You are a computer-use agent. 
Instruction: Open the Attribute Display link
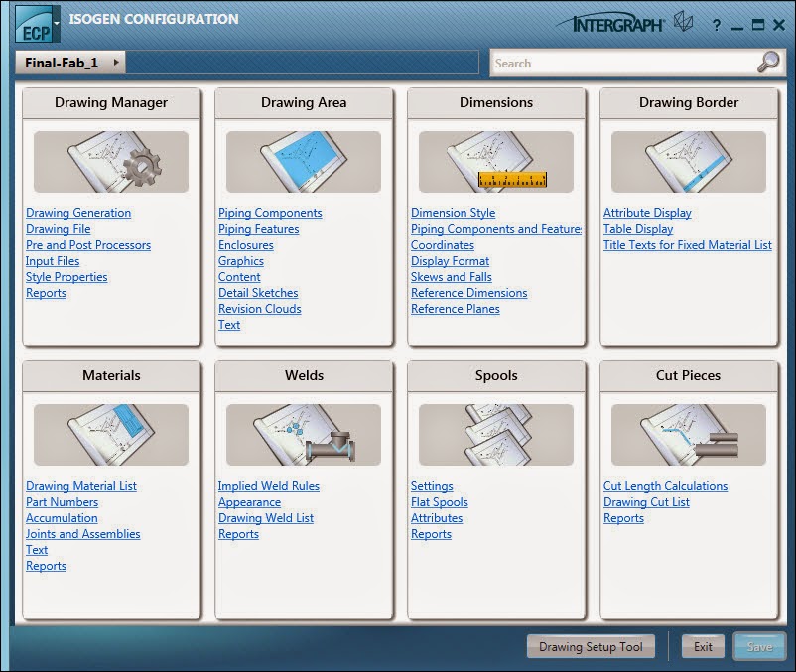coord(647,213)
